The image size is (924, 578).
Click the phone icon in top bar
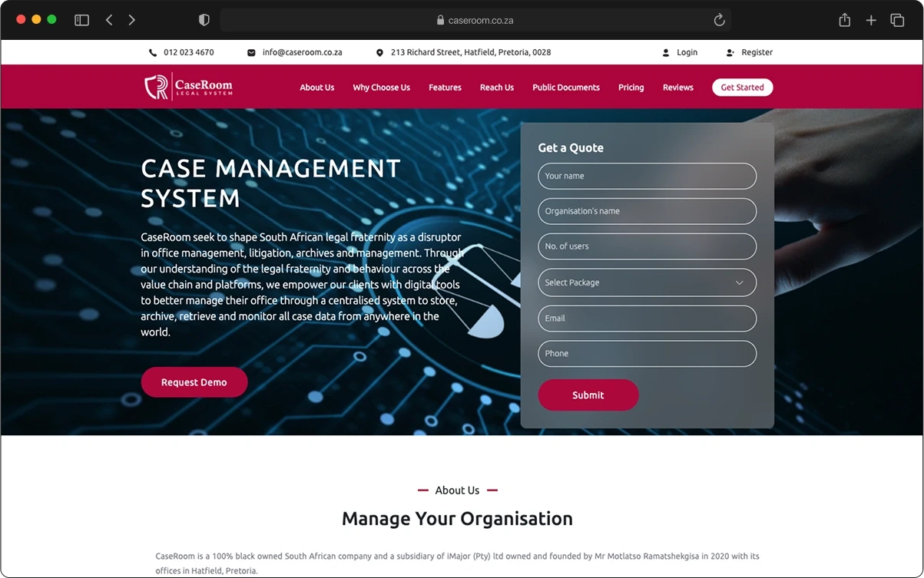click(x=153, y=53)
